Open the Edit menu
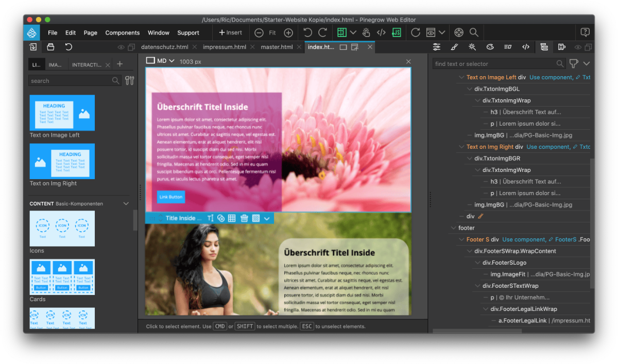618x364 pixels. (x=71, y=32)
